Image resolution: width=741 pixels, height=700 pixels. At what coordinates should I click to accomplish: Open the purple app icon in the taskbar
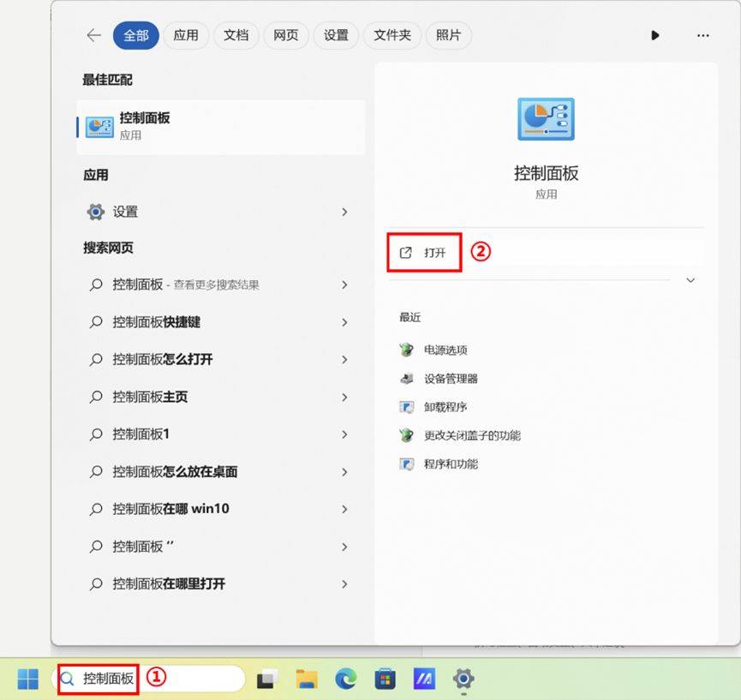pyautogui.click(x=424, y=679)
